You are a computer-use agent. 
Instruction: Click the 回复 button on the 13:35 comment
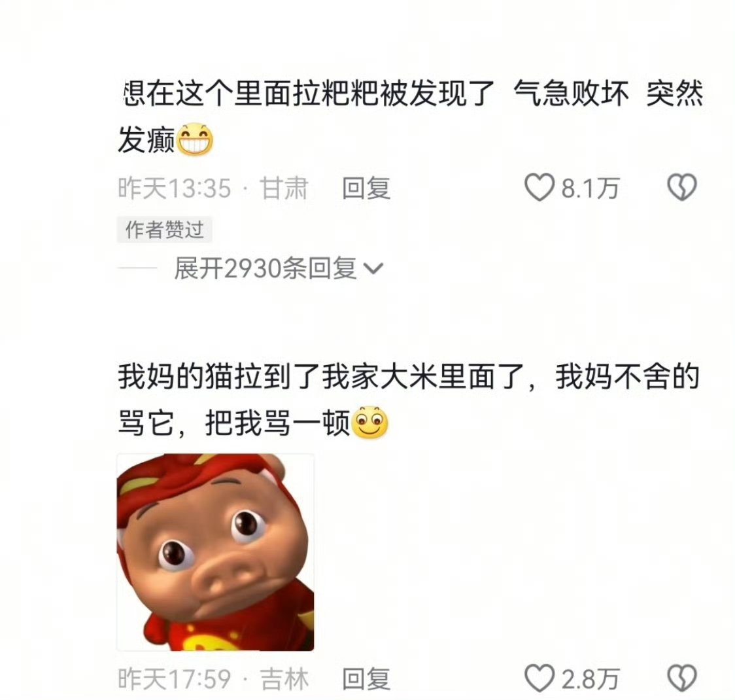(x=366, y=188)
